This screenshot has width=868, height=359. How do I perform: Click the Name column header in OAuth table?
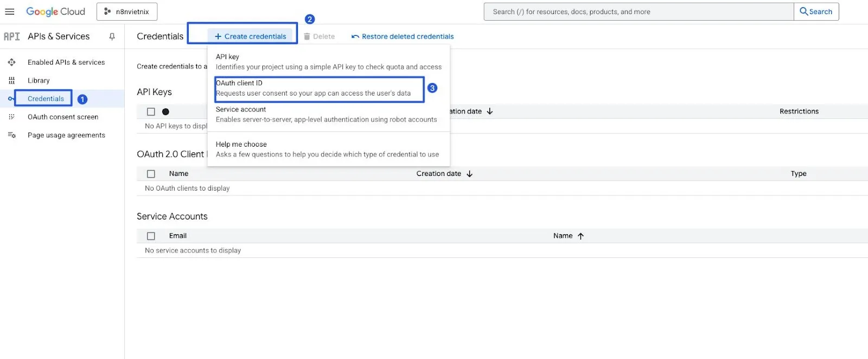178,174
